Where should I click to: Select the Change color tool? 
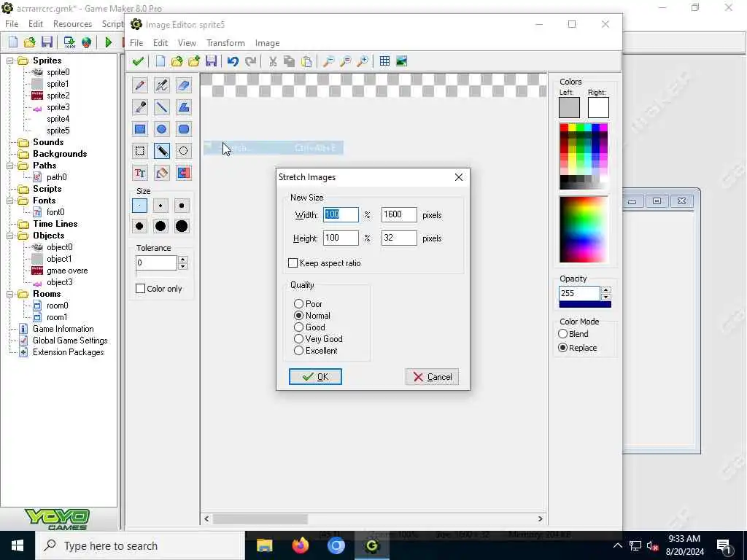183,173
